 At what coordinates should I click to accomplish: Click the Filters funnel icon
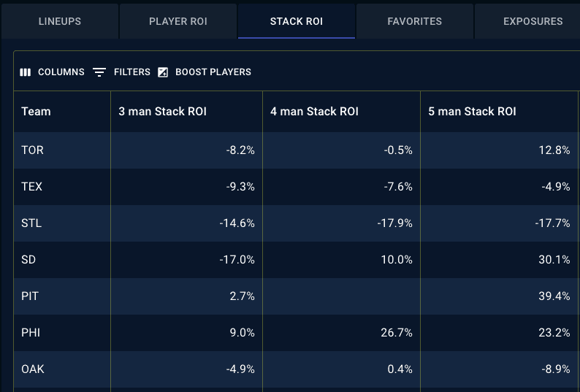tap(99, 72)
